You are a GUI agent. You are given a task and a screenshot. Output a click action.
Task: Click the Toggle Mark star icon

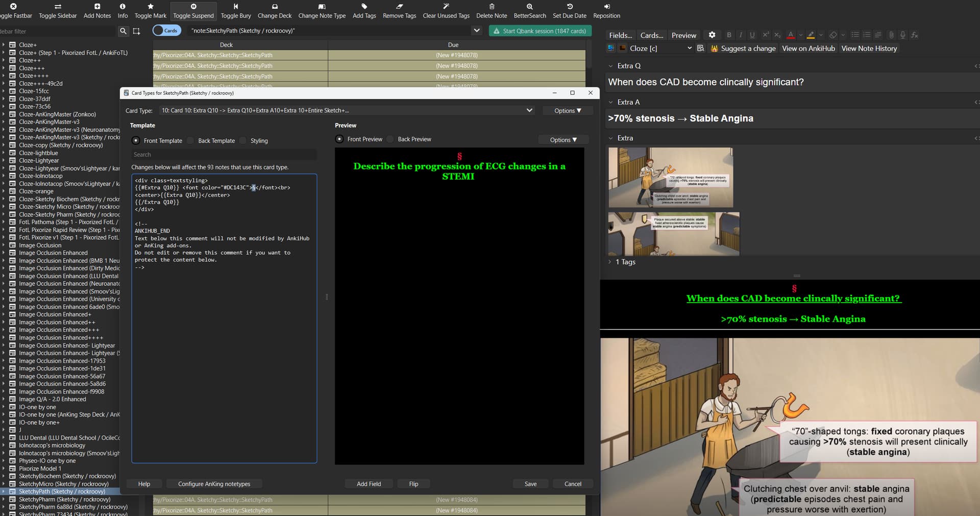point(150,7)
